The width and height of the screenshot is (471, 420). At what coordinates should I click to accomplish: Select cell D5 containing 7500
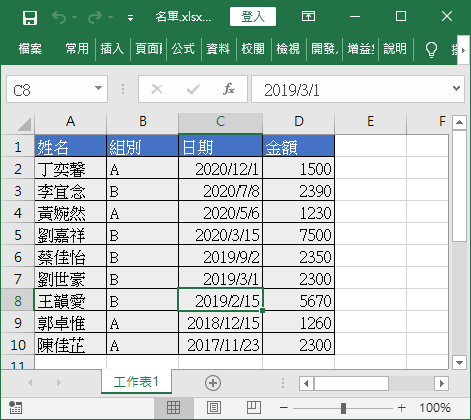(x=298, y=235)
